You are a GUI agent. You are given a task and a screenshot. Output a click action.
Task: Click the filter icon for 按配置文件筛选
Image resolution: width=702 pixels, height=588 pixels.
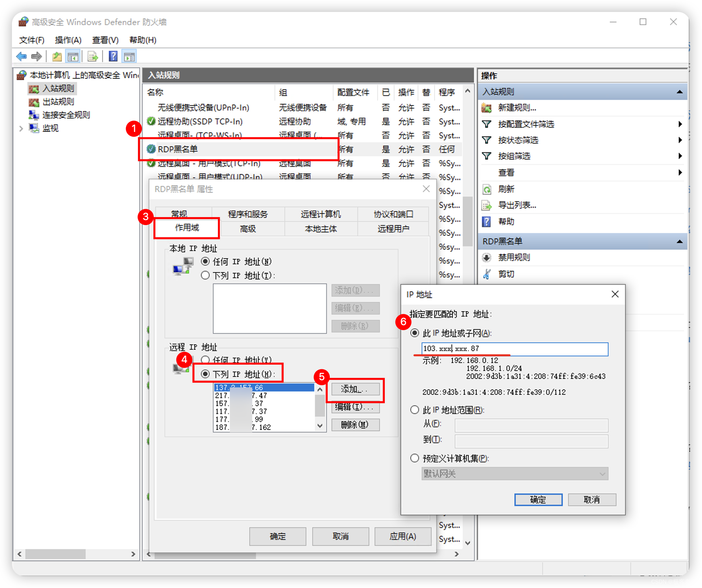point(487,124)
